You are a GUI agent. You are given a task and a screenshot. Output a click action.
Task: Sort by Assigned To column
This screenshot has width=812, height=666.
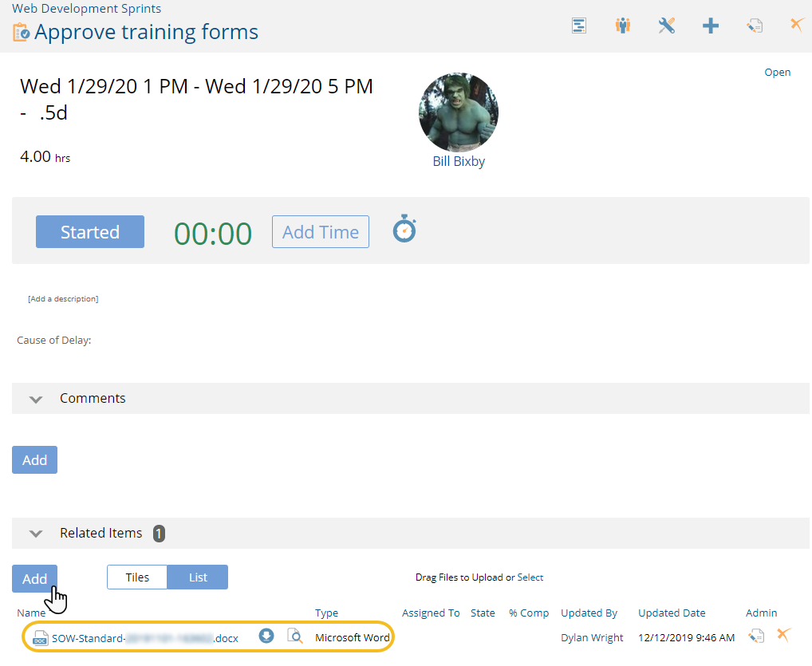coord(431,613)
